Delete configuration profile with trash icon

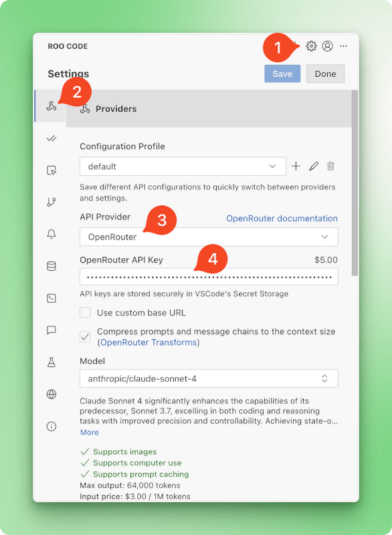point(330,166)
